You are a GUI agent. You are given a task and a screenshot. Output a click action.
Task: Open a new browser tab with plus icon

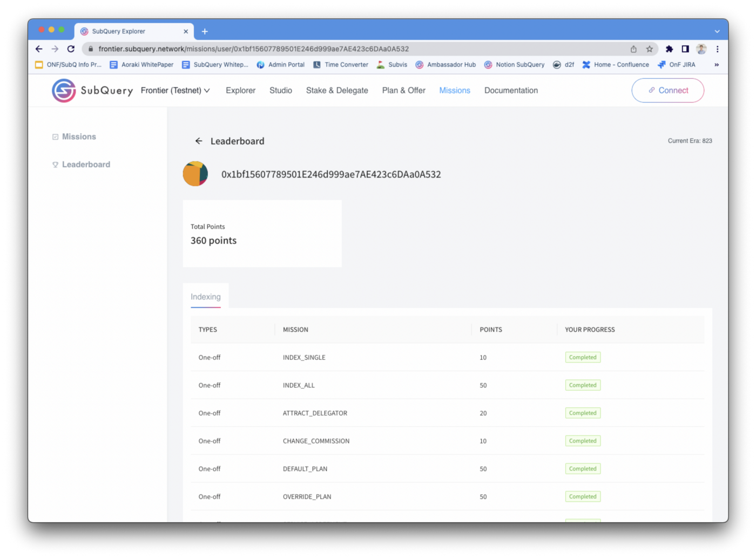[x=205, y=31]
